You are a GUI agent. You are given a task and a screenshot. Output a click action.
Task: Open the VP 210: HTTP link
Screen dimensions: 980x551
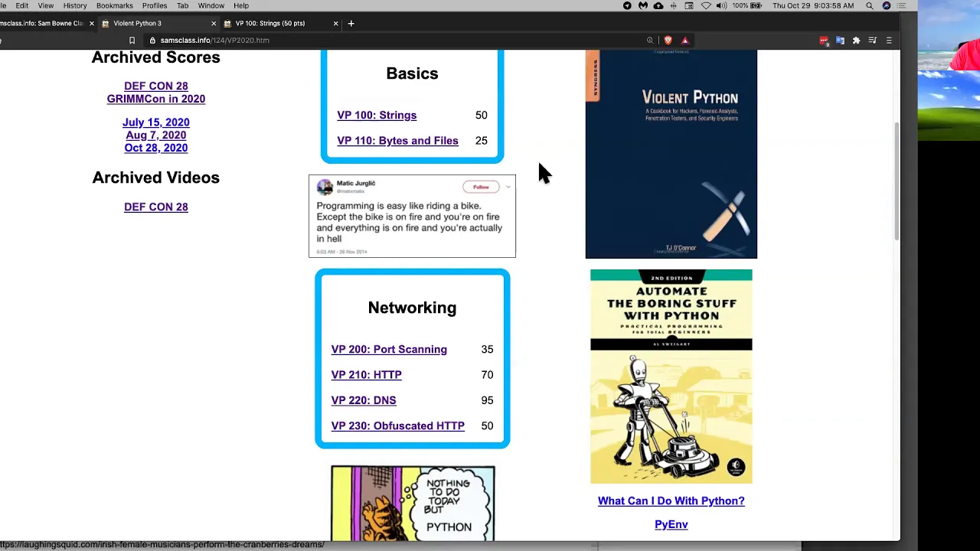[366, 375]
